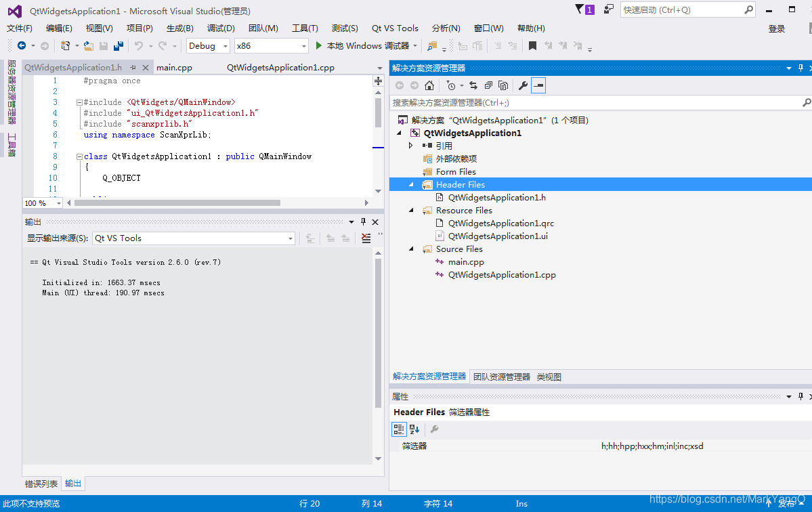Click the open file folder icon
812x512 pixels.
[89, 46]
